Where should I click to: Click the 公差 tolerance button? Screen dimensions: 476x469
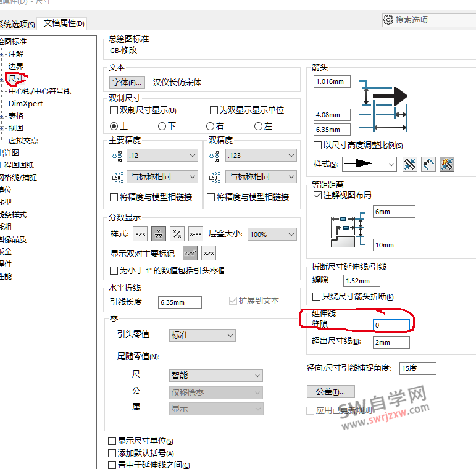click(330, 392)
